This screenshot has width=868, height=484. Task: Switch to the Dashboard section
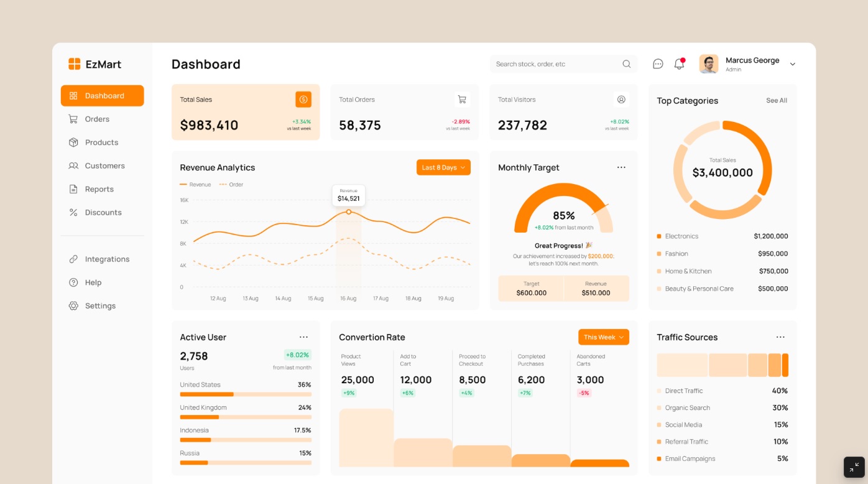(102, 95)
